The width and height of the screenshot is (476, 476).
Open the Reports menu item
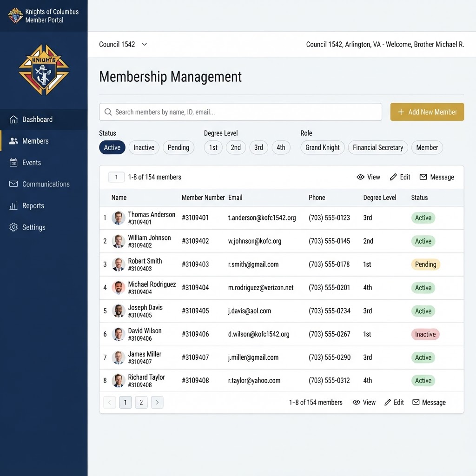[x=44, y=205]
